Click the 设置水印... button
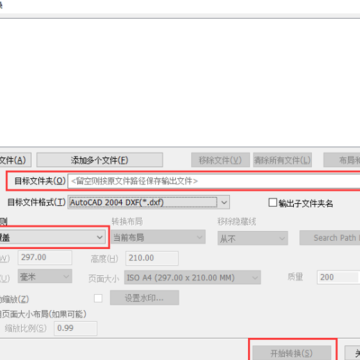 (x=144, y=298)
